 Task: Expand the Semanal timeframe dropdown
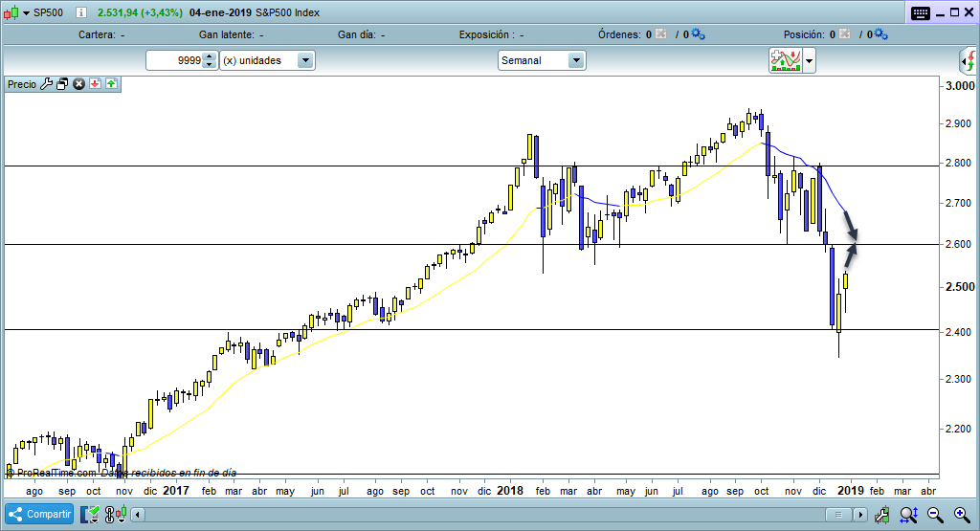(576, 60)
